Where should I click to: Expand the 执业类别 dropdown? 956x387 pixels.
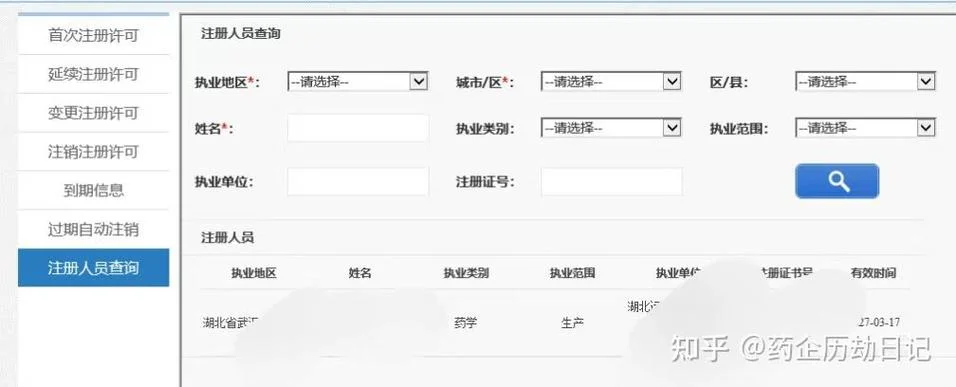611,128
